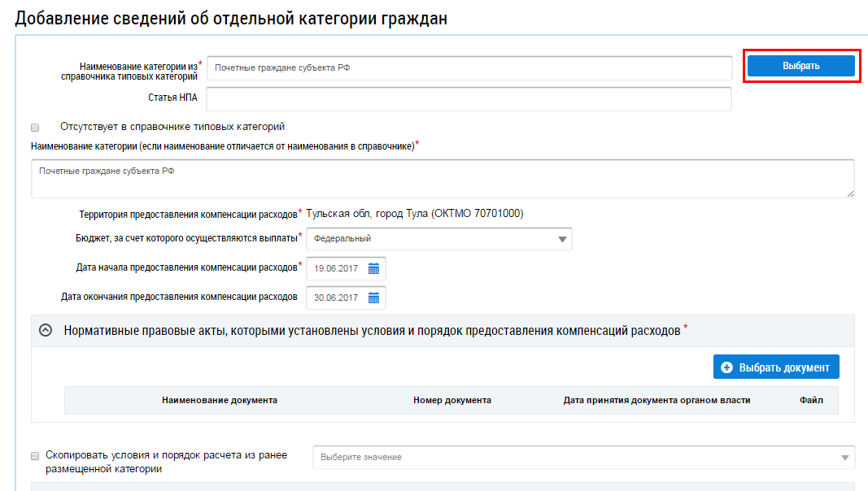Click the Файл column header
Image resolution: width=868 pixels, height=491 pixels.
811,400
